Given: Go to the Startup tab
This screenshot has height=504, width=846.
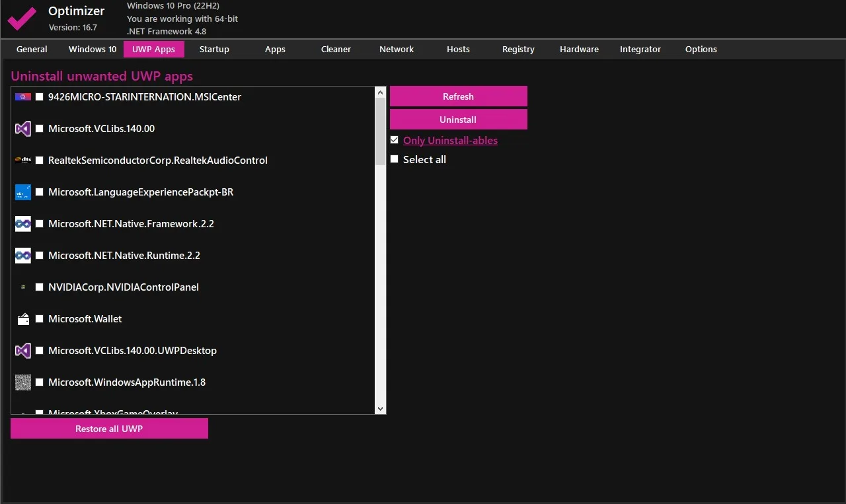Looking at the screenshot, I should [214, 50].
